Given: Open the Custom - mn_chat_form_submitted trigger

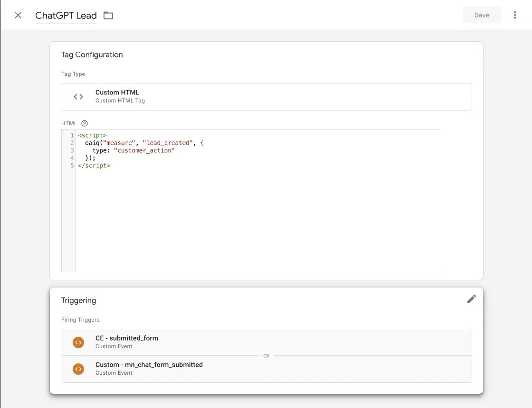Looking at the screenshot, I should pos(266,369).
